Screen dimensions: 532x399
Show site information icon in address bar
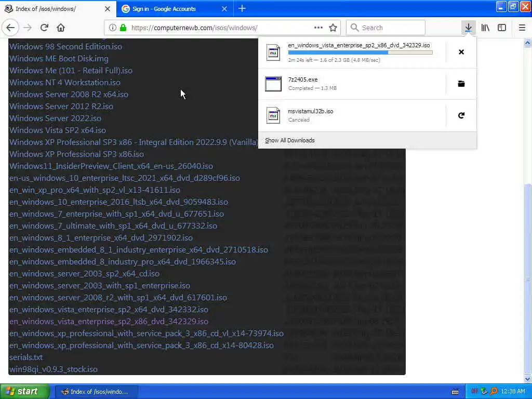click(113, 28)
